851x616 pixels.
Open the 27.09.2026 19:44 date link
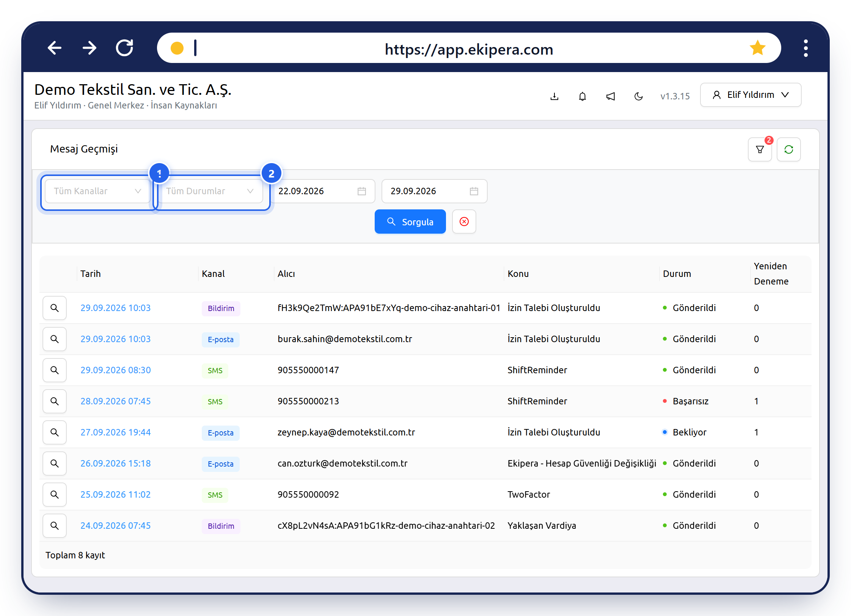tap(116, 432)
